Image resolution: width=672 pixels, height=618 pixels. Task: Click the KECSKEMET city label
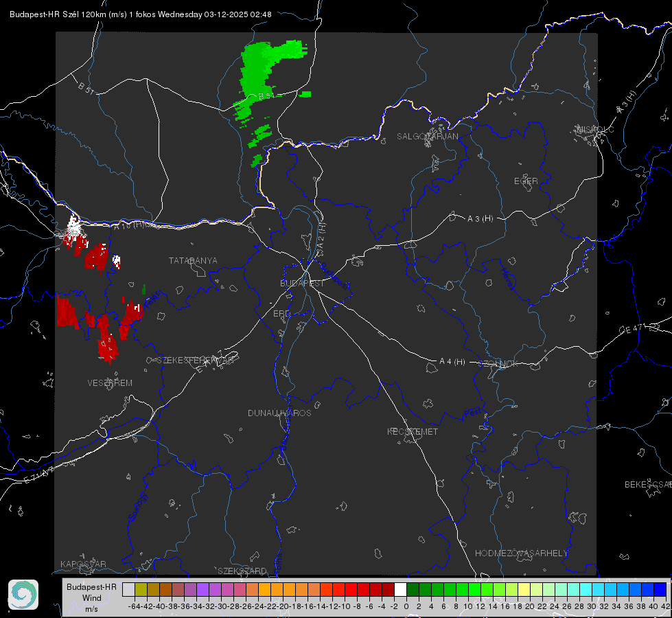[x=413, y=432]
